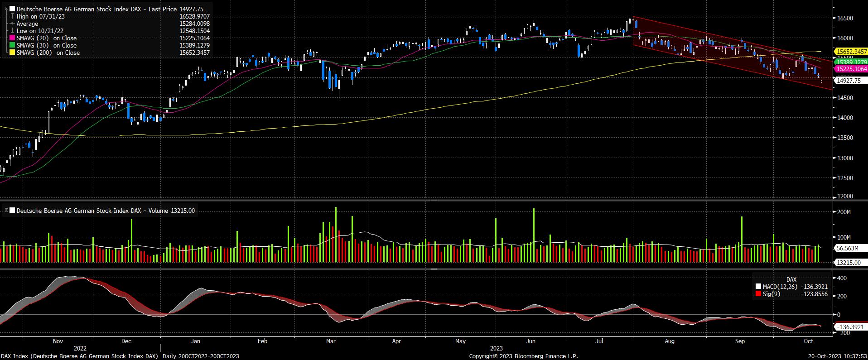Click the DAX title in MACD legend
The image size is (868, 360).
pos(791,280)
